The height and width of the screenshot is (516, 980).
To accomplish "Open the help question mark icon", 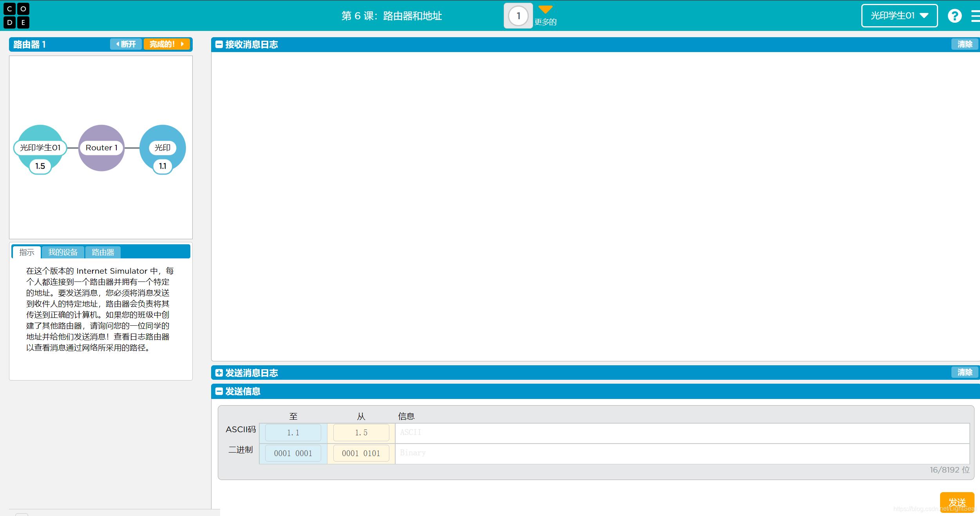I will 955,16.
